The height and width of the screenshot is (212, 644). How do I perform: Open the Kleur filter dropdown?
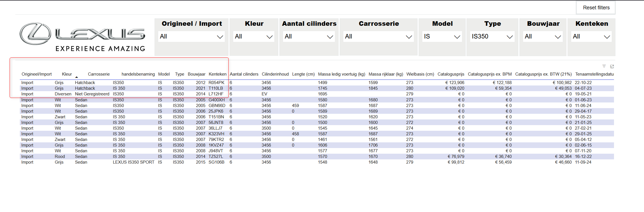(x=254, y=37)
